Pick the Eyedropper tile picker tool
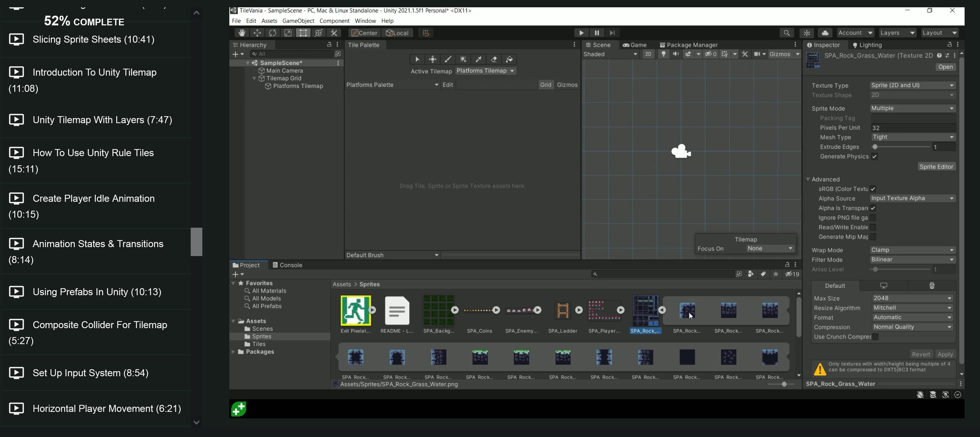The width and height of the screenshot is (980, 437). [x=478, y=59]
